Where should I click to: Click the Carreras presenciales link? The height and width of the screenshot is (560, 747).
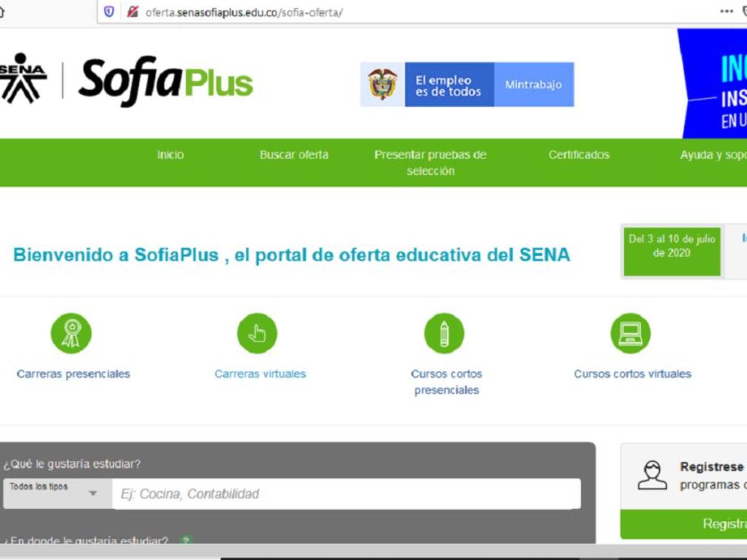[x=73, y=374]
